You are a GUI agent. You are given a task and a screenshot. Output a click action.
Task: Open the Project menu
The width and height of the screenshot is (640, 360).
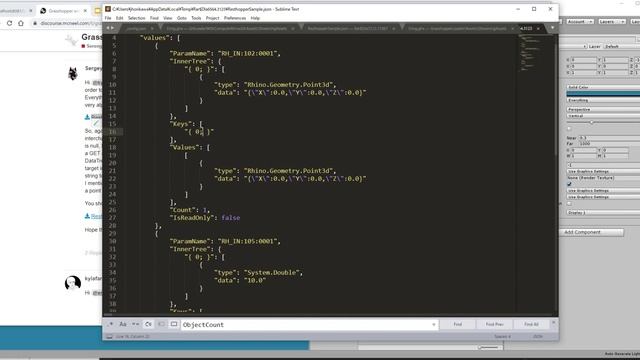pyautogui.click(x=212, y=18)
